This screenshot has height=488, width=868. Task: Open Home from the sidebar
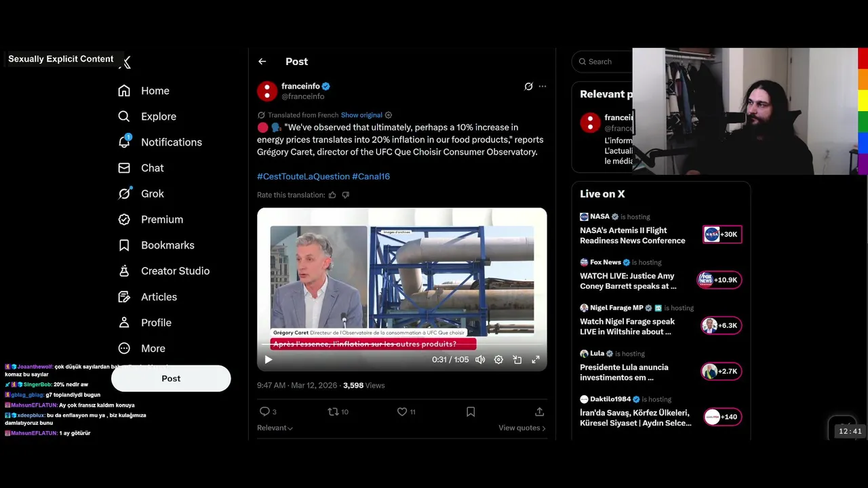pyautogui.click(x=144, y=91)
